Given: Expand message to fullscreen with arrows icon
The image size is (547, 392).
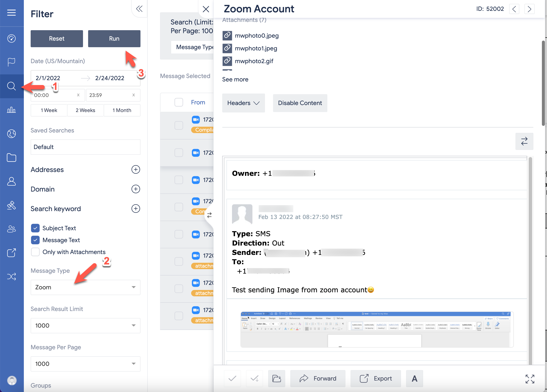Looking at the screenshot, I should [530, 379].
